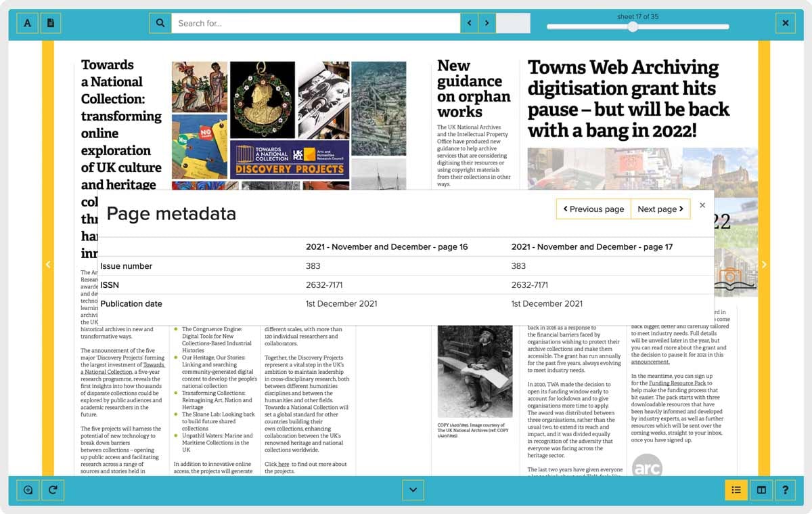
Task: Go to previous search result arrow
Action: coord(470,23)
